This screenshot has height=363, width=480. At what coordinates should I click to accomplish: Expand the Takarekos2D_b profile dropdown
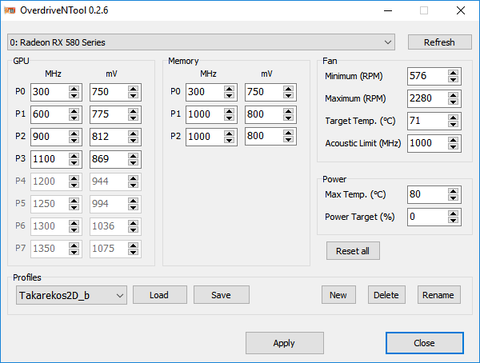71,295
